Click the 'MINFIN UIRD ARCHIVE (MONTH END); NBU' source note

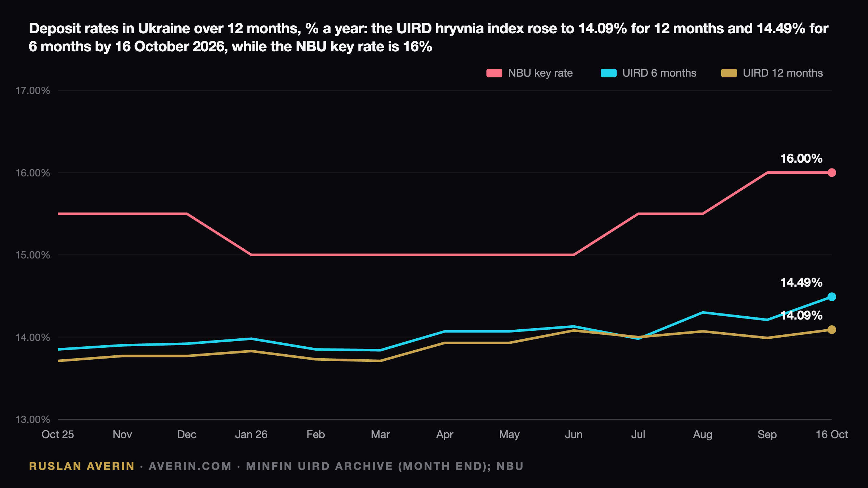click(x=385, y=466)
